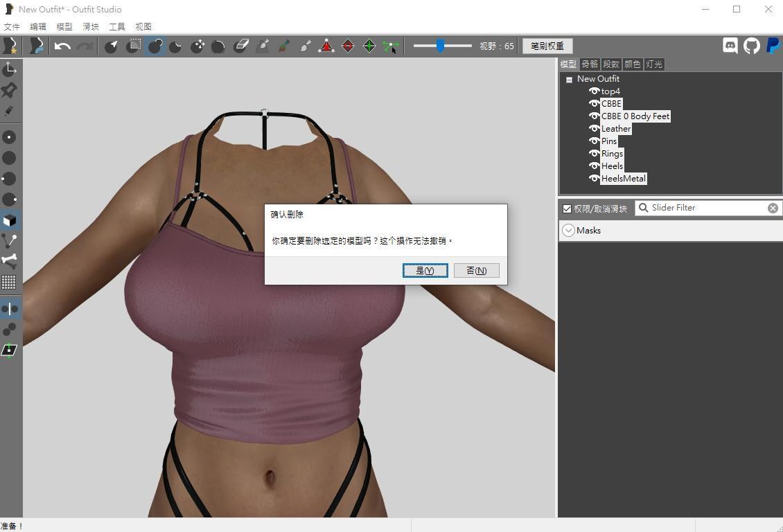Viewport: 783px width, 532px height.
Task: Click the PayPal donate icon
Action: (x=772, y=46)
